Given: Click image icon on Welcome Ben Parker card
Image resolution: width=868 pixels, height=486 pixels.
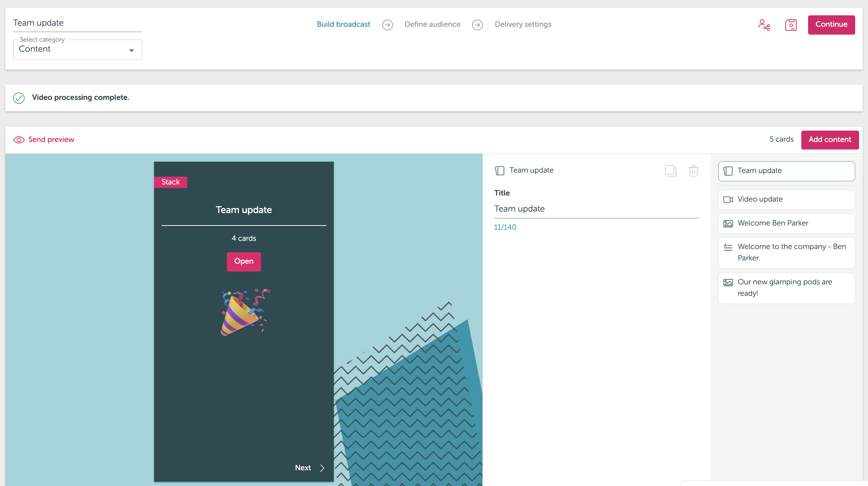Looking at the screenshot, I should click(728, 223).
